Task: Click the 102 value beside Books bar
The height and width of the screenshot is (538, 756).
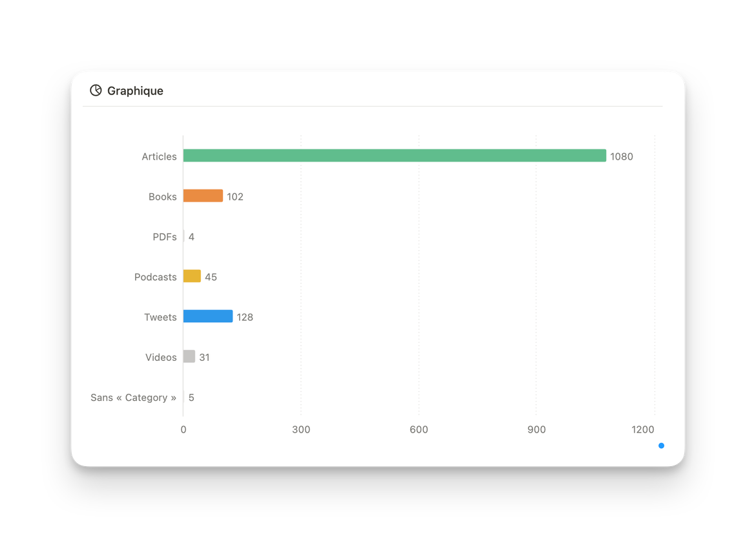Action: [x=235, y=197]
